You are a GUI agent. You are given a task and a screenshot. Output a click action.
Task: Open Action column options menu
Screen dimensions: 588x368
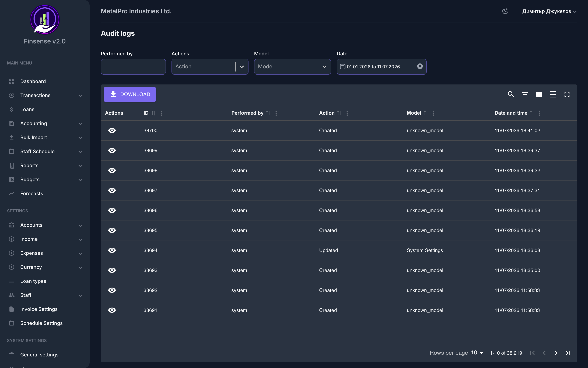pyautogui.click(x=347, y=113)
